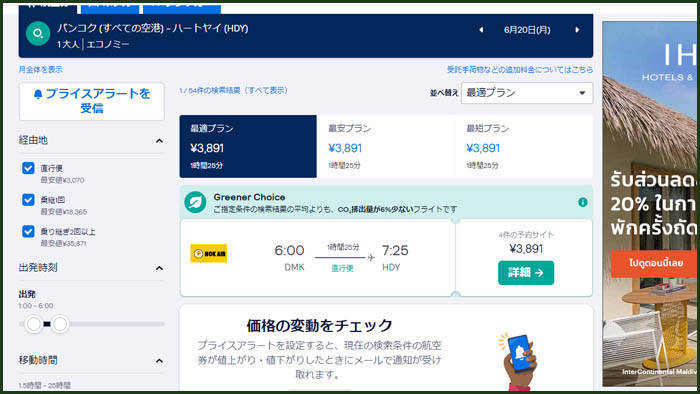
Task: Click the orange ad button on IHG banner
Action: tap(655, 263)
